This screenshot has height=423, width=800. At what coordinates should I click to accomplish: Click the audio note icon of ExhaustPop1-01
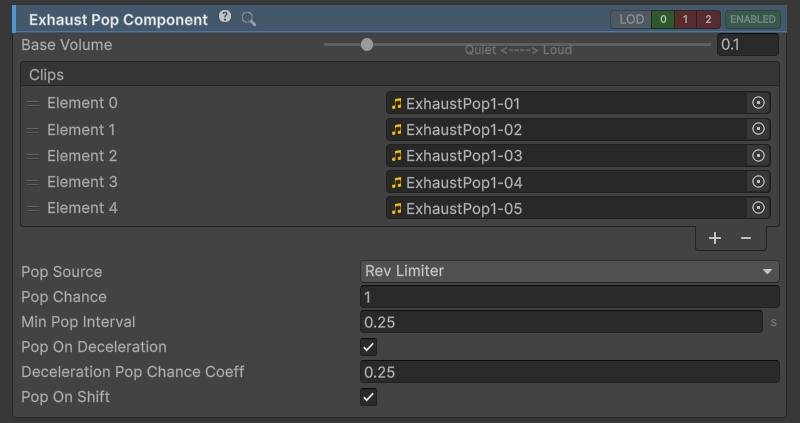point(396,104)
